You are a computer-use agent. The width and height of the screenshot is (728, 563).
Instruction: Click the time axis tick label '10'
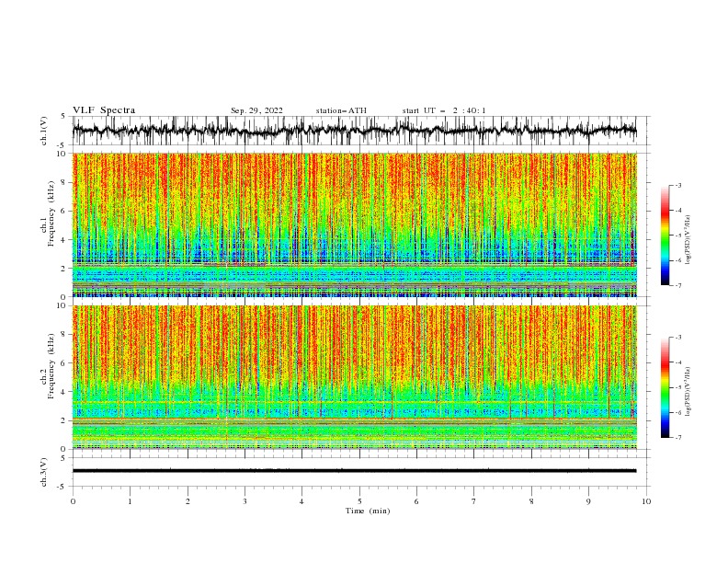click(646, 501)
